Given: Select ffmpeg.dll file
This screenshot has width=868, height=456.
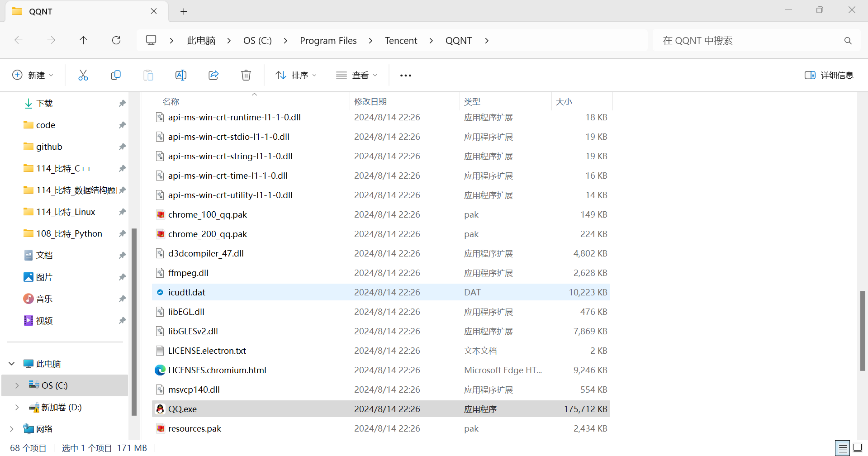Looking at the screenshot, I should (188, 273).
